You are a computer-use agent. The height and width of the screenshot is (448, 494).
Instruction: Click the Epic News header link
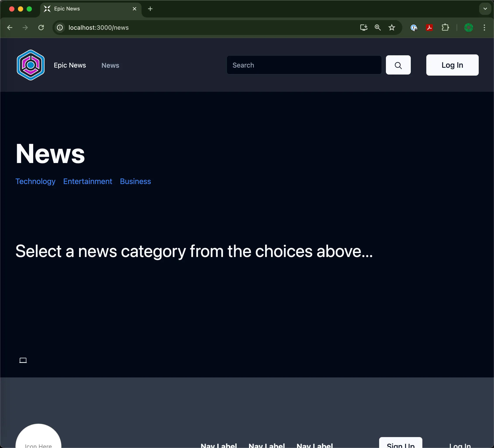[70, 65]
